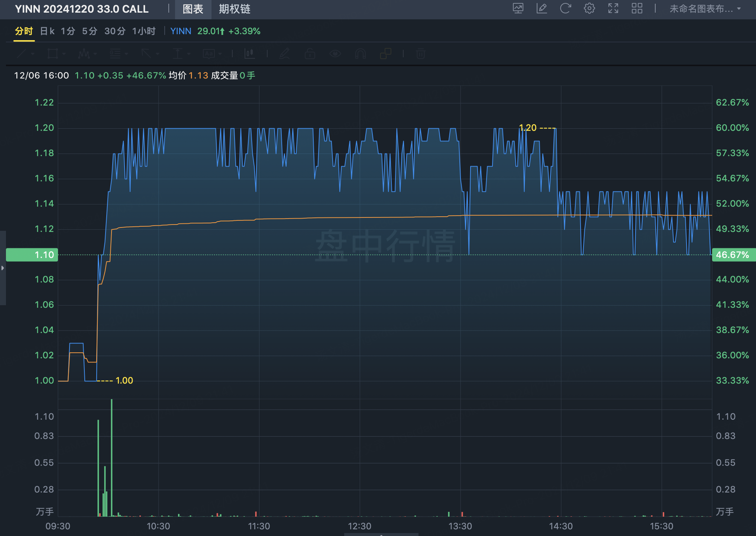Click the candlestick indicator icon
This screenshot has height=536, width=756.
(x=249, y=54)
